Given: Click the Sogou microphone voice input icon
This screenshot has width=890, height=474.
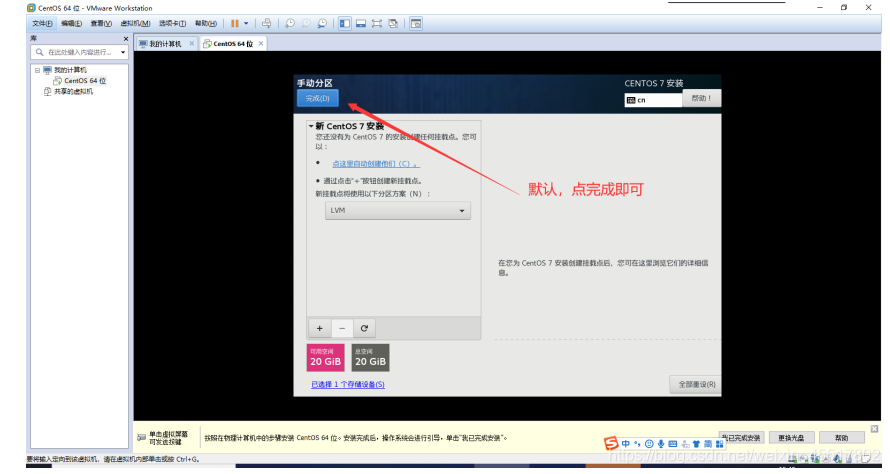Looking at the screenshot, I should 661,443.
